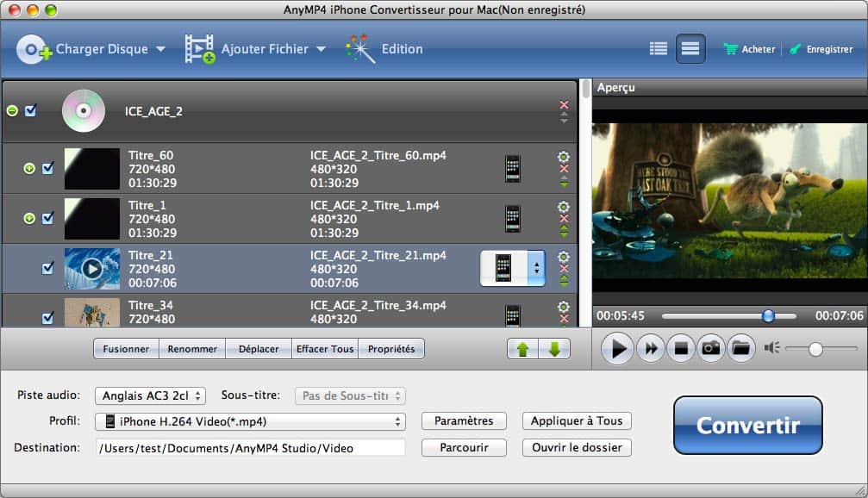Click the big Convertir button
This screenshot has height=498, width=868.
tap(748, 425)
